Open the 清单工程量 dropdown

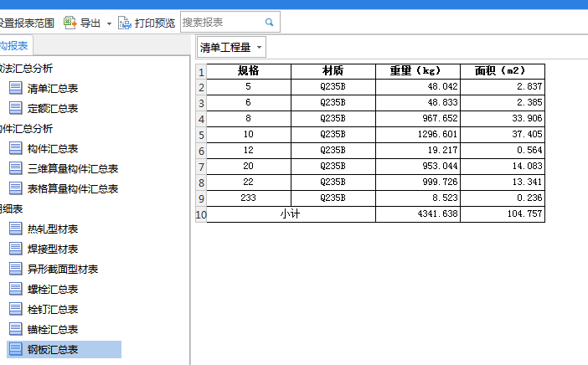(231, 47)
